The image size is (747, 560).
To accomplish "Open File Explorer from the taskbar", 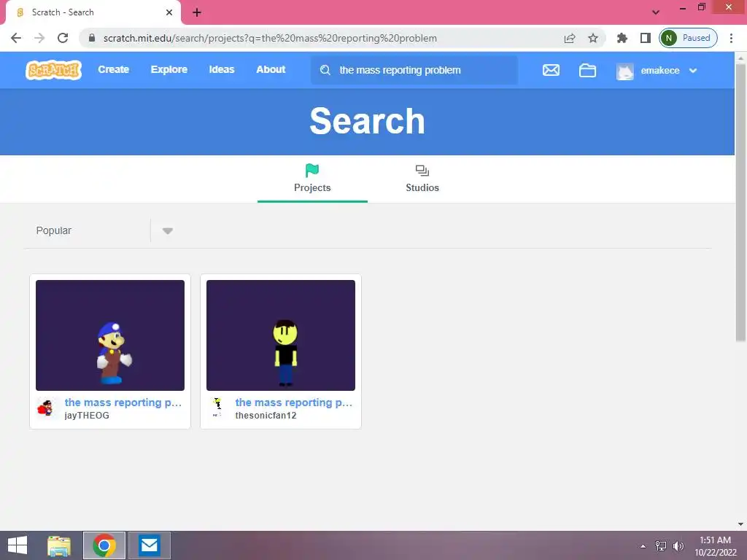I will [58, 545].
